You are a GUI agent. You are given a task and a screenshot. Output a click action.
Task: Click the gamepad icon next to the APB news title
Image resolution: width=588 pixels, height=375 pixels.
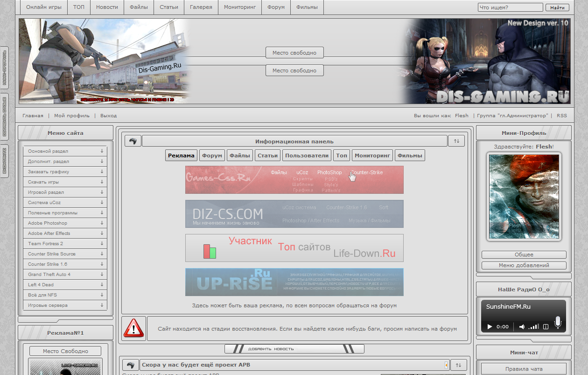(131, 365)
